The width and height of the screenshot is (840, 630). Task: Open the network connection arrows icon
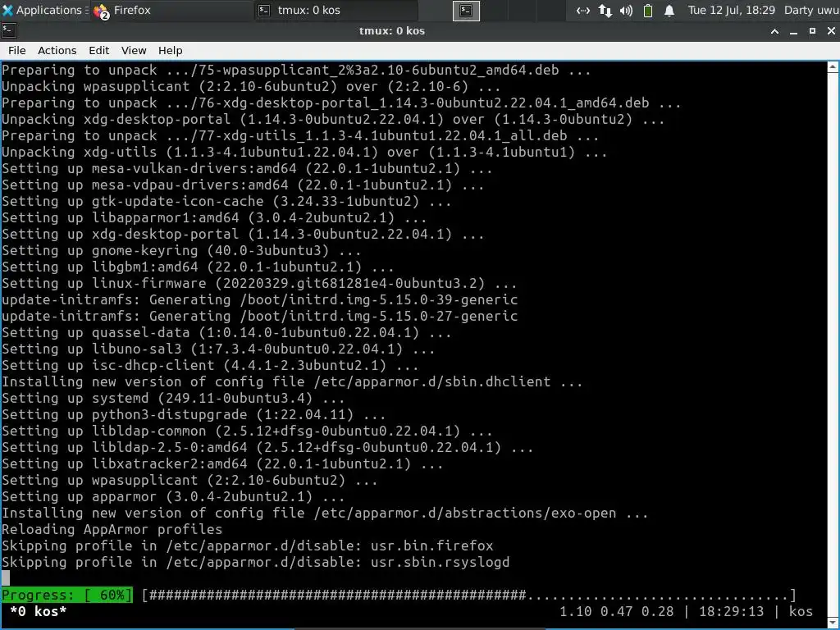tap(583, 10)
